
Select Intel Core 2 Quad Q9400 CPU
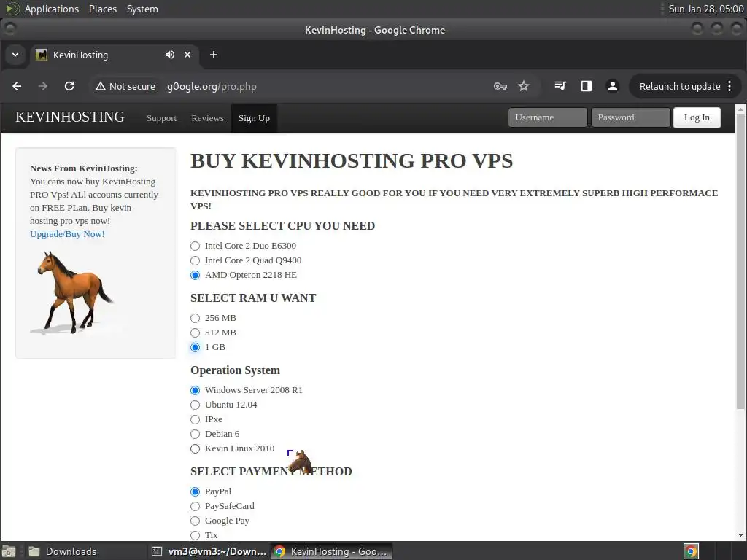click(195, 261)
